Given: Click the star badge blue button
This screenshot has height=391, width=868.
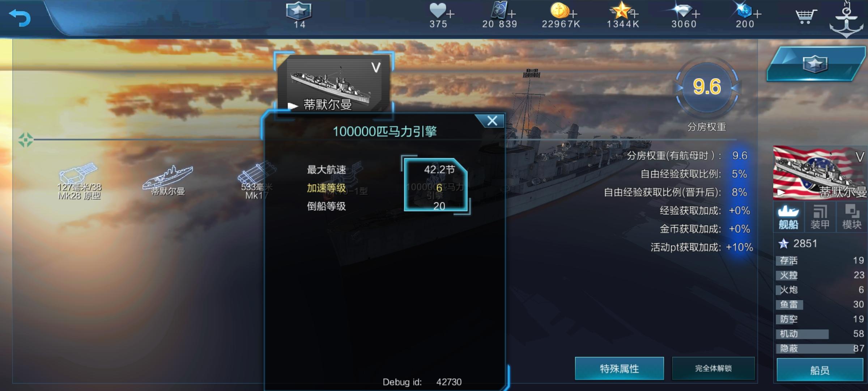Looking at the screenshot, I should coord(816,64).
